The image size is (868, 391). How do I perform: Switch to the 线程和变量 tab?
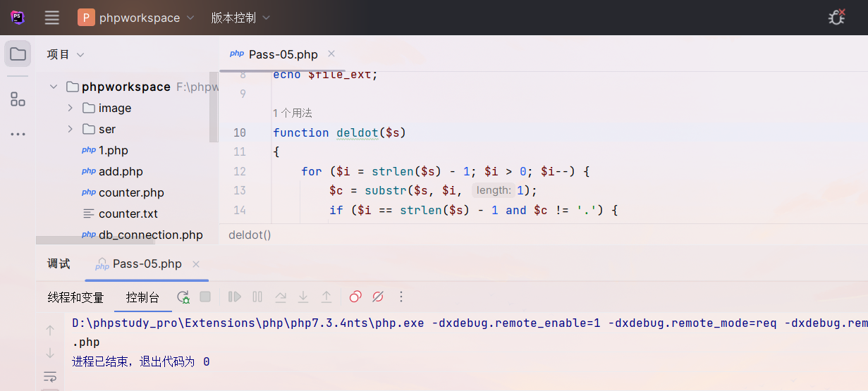click(75, 297)
